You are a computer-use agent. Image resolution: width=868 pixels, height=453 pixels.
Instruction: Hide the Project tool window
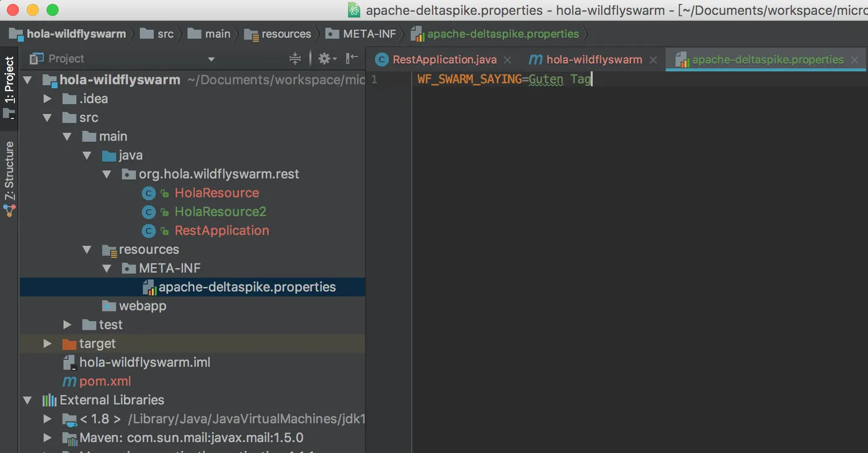click(352, 59)
